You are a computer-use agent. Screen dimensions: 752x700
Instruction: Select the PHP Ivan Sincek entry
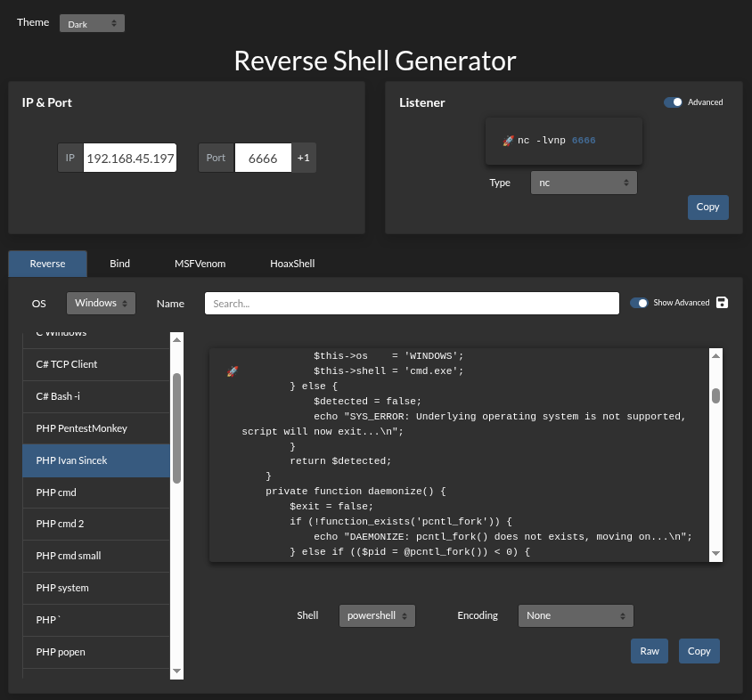(x=96, y=460)
